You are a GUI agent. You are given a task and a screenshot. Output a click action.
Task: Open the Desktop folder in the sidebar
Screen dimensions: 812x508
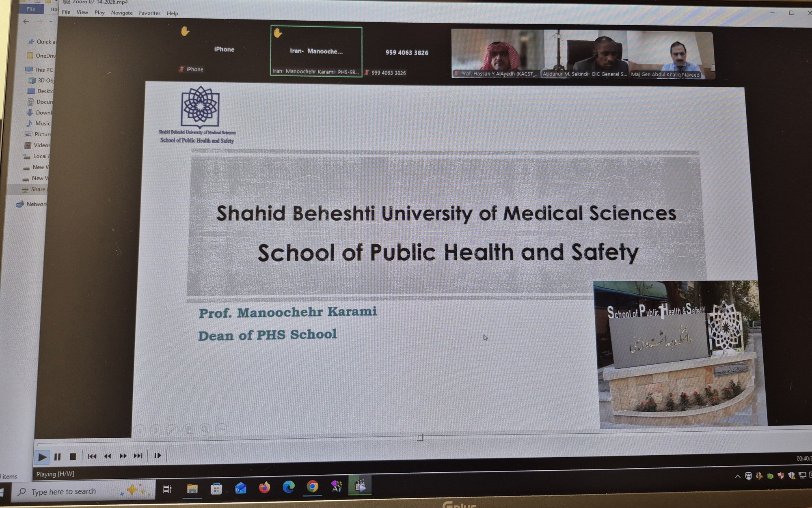pos(41,91)
